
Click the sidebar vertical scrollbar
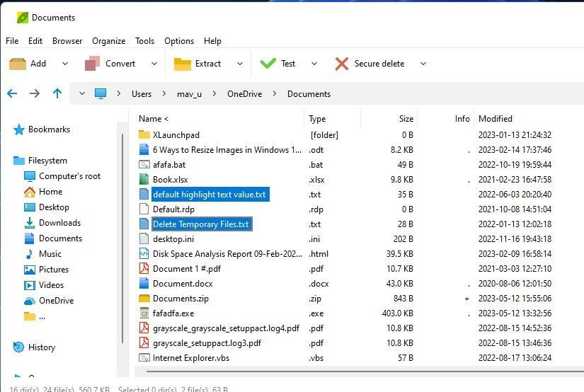[122, 238]
